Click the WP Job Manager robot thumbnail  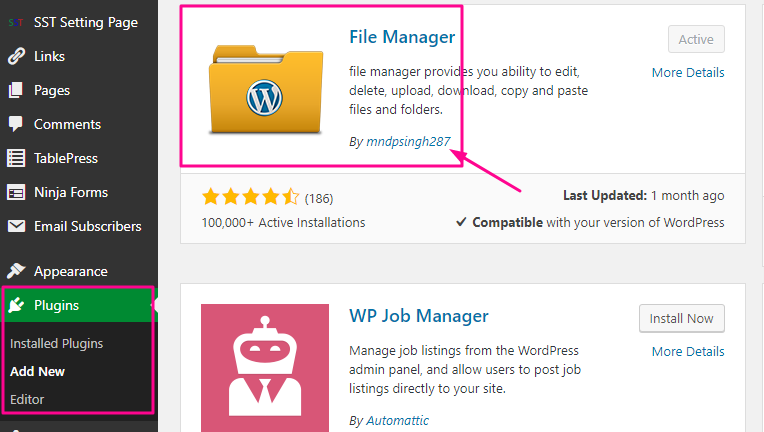pyautogui.click(x=265, y=368)
